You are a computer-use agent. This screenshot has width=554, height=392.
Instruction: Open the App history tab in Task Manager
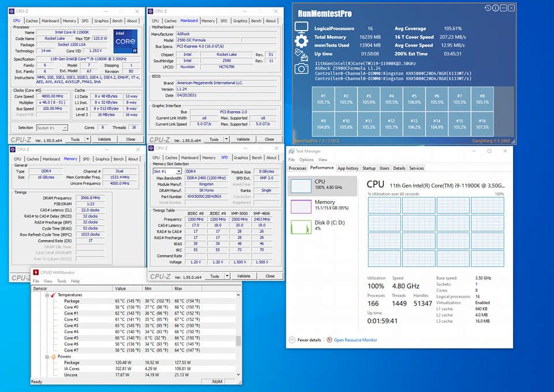click(x=347, y=168)
